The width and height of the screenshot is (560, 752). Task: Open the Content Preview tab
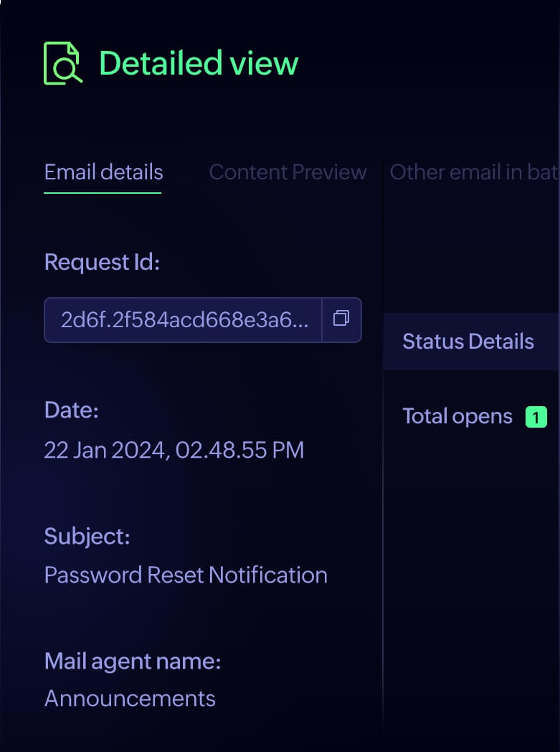288,172
